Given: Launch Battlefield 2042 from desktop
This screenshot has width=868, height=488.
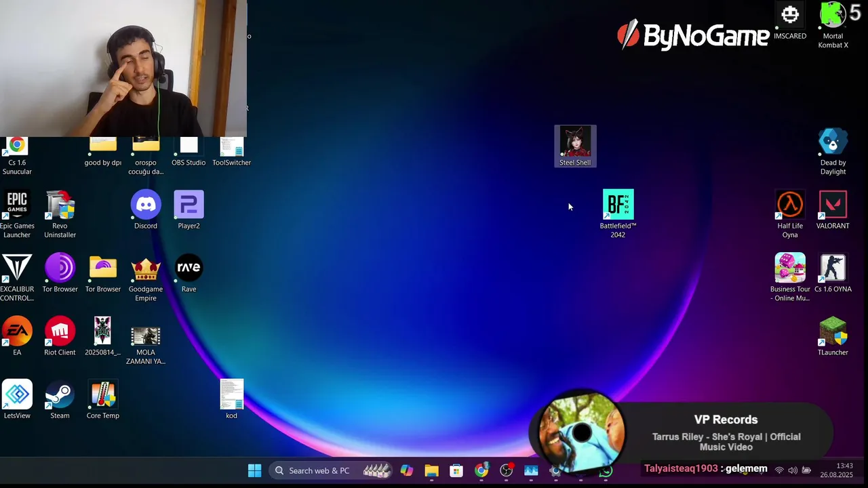Looking at the screenshot, I should point(618,213).
